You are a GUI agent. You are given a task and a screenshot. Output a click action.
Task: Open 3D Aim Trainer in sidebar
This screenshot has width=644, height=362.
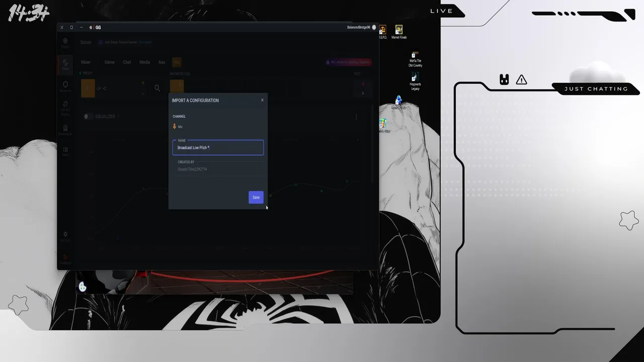click(65, 108)
